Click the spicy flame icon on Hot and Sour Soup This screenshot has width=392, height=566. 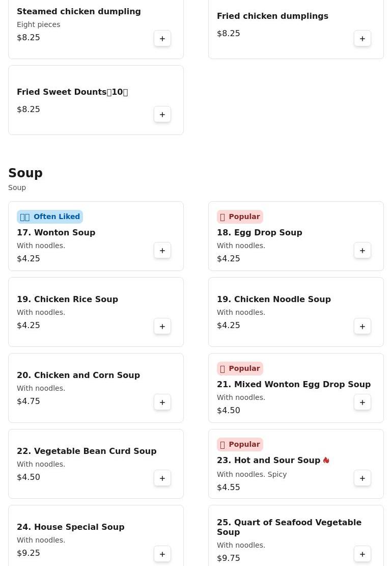click(326, 460)
